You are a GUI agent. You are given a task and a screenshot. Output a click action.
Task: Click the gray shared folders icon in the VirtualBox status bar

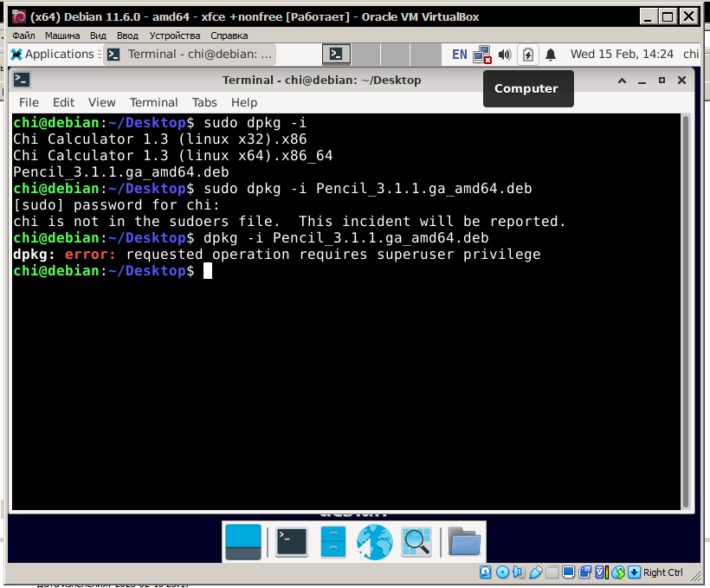552,572
